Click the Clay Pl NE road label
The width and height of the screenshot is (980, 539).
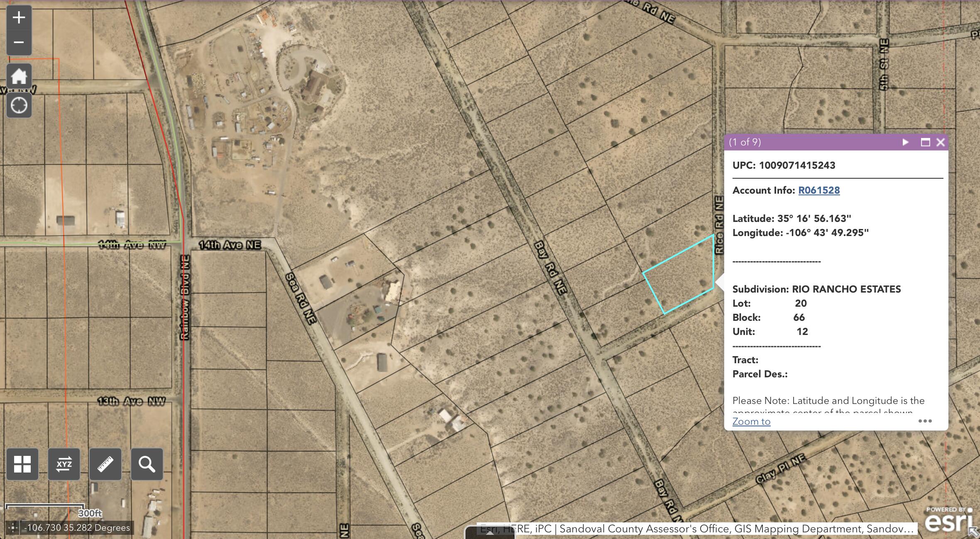[x=781, y=469]
